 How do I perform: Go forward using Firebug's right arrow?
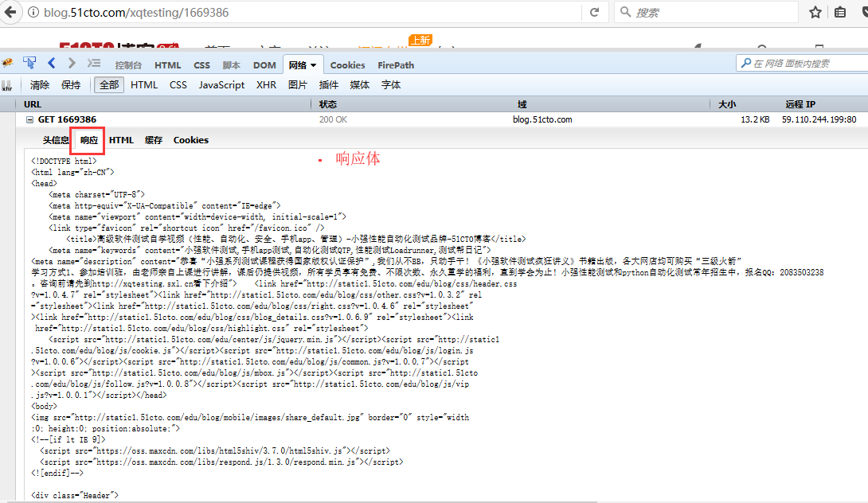(x=72, y=63)
